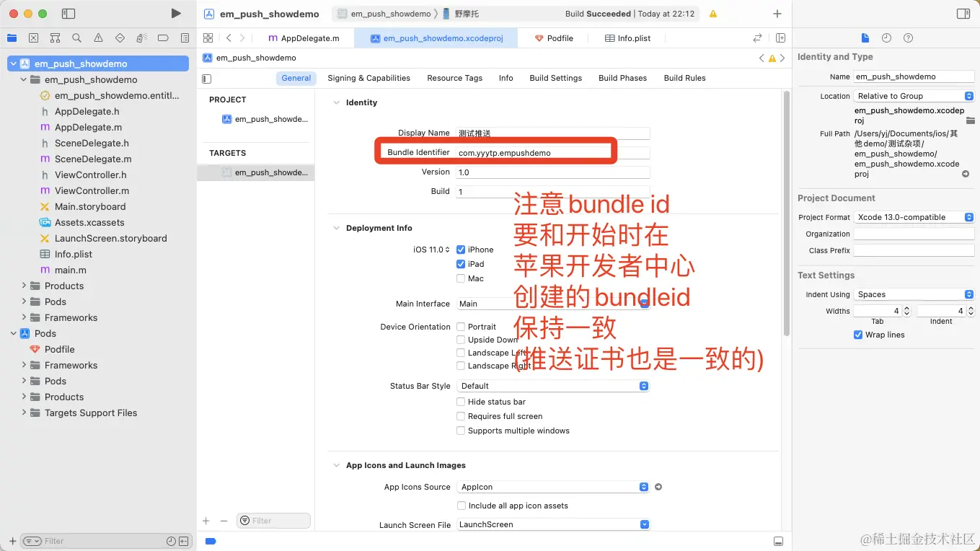This screenshot has height=551, width=980.
Task: Open the breakpoint navigator icon
Action: 163,38
